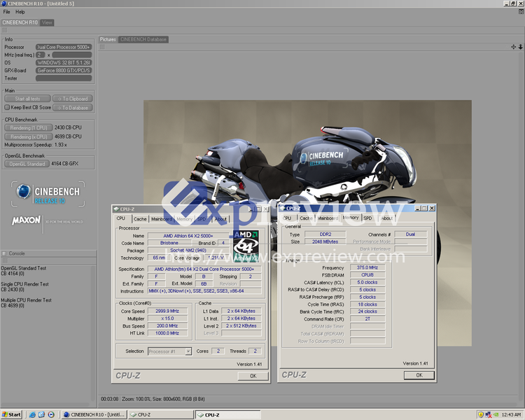
Task: Select CPU tab in left CPU-Z window
Action: click(121, 218)
